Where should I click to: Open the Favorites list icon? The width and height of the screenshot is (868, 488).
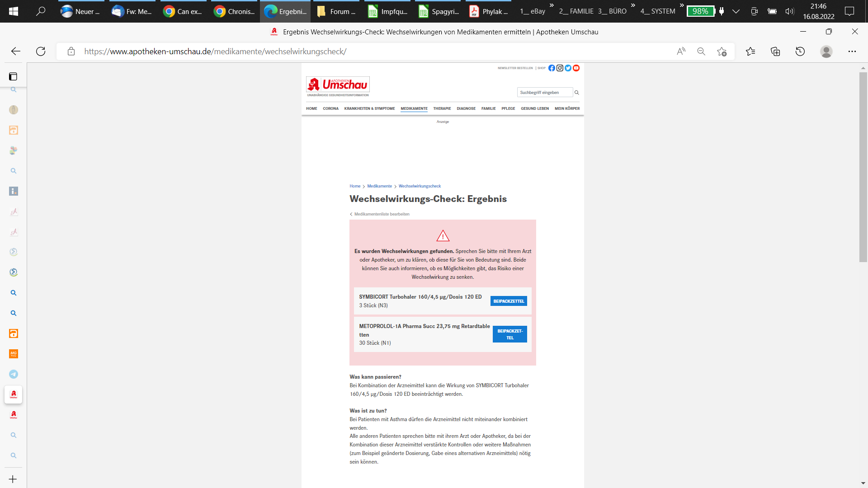pos(750,52)
